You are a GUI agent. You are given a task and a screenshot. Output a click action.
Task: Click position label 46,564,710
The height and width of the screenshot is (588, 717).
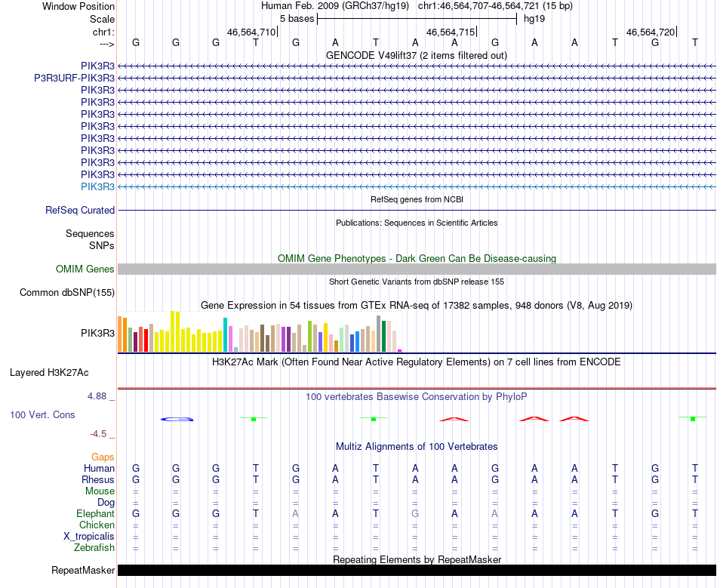point(251,32)
